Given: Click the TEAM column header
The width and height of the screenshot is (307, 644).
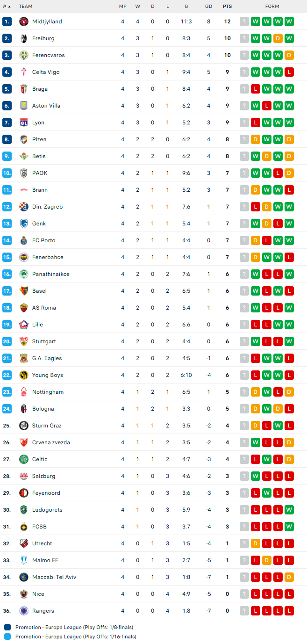Looking at the screenshot, I should (26, 7).
